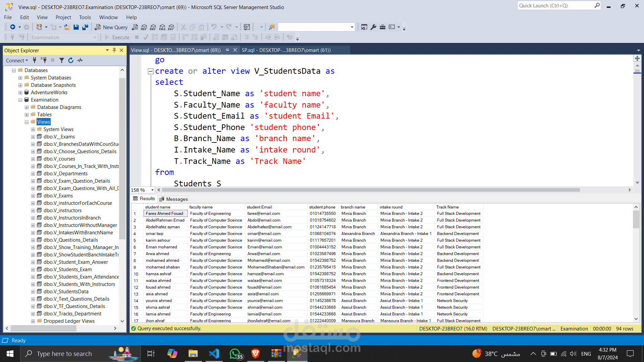Open the Activity Monitor icon
This screenshot has width=644, height=362.
(80, 60)
